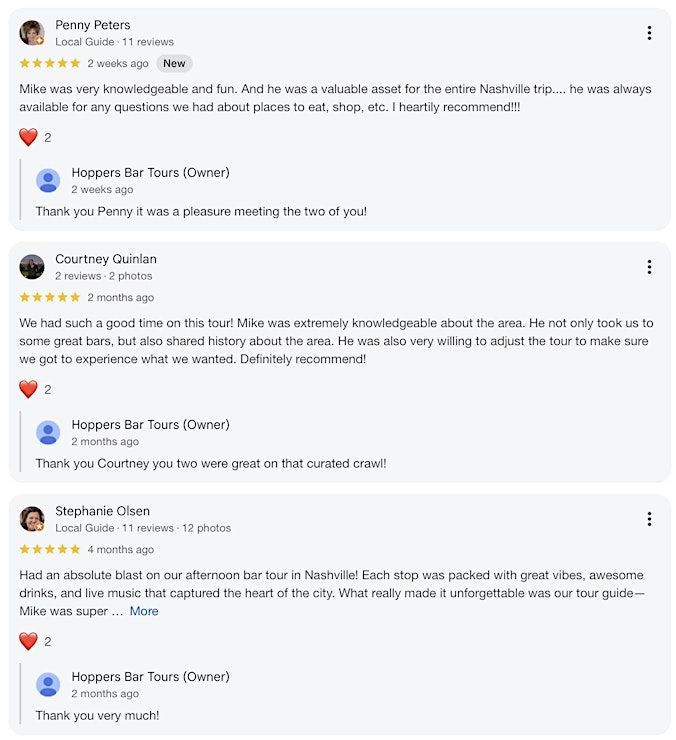The height and width of the screenshot is (740, 676).
Task: Toggle heart on Courtney Quinlan's review
Action: pyautogui.click(x=28, y=390)
